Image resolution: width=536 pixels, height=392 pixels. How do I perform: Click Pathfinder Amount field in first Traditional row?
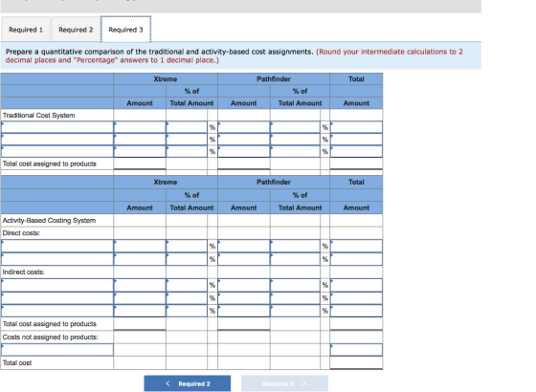244,127
